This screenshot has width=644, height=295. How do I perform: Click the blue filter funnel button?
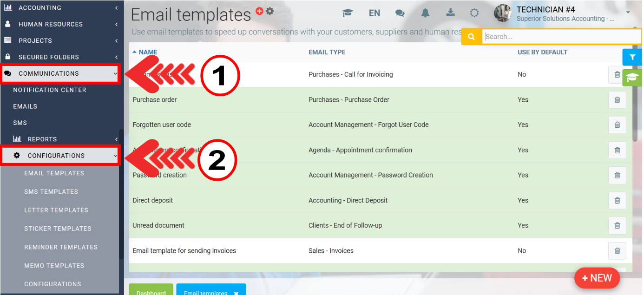point(632,57)
